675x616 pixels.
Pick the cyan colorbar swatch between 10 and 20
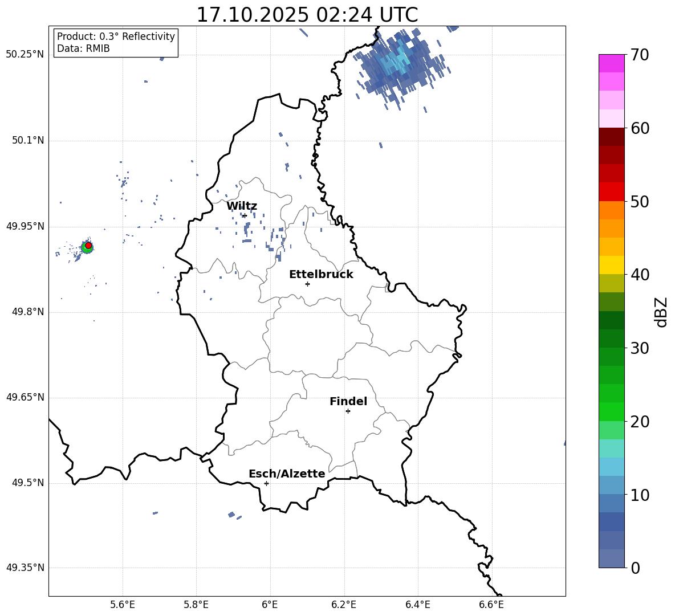611,467
